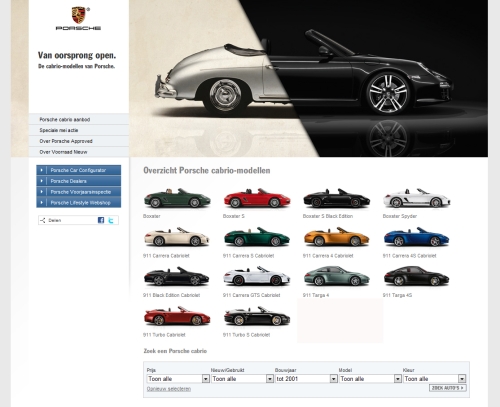The height and width of the screenshot is (407, 500).
Task: Select the Boxster S Black Edition car
Action: coord(336,198)
